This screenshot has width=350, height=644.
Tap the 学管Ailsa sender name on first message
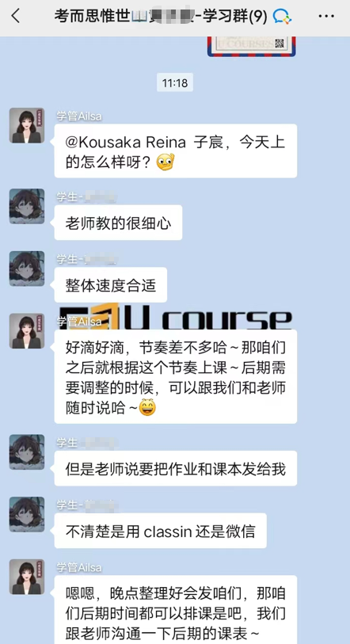[79, 116]
